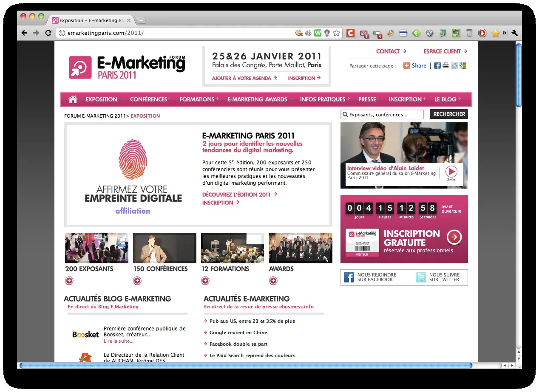Expand the Inscription navigation menu
This screenshot has height=392, width=539.
point(407,99)
